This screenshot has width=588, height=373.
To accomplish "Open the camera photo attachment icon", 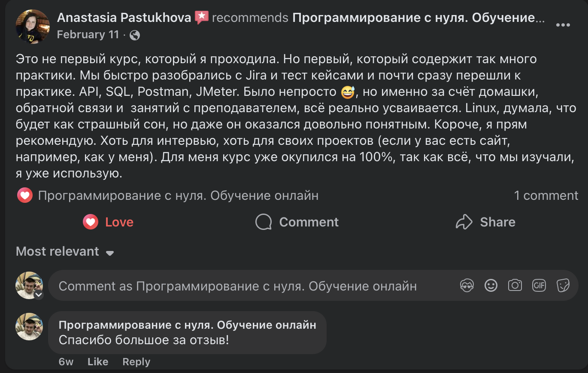I will click(x=515, y=285).
